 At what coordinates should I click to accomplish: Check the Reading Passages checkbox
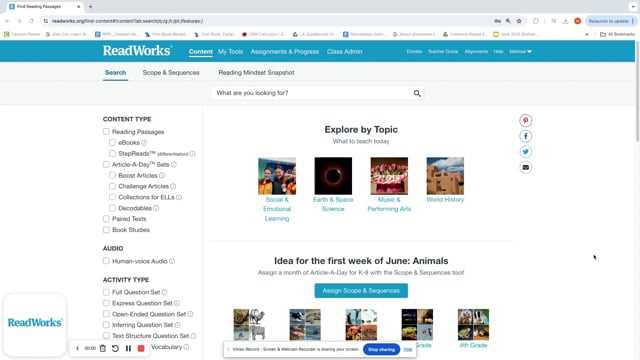coord(106,131)
